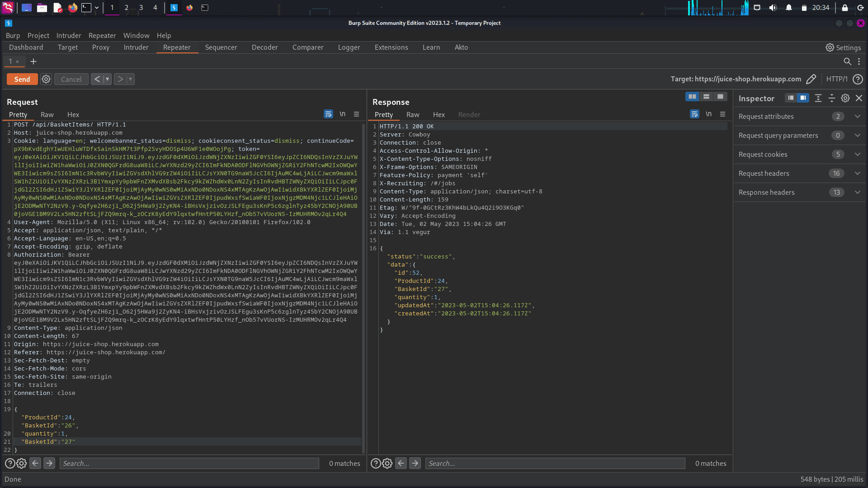Viewport: 868px width, 488px height.
Task: Open request search settings gear icon
Action: (x=21, y=463)
